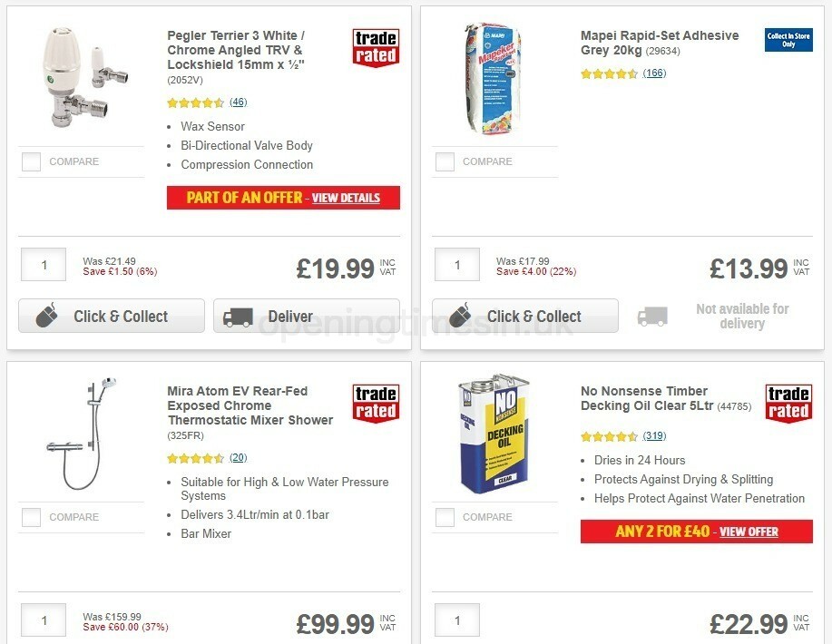
Task: Click the Trade Rated badge on No Nonsense Decking Oil
Action: pos(788,404)
